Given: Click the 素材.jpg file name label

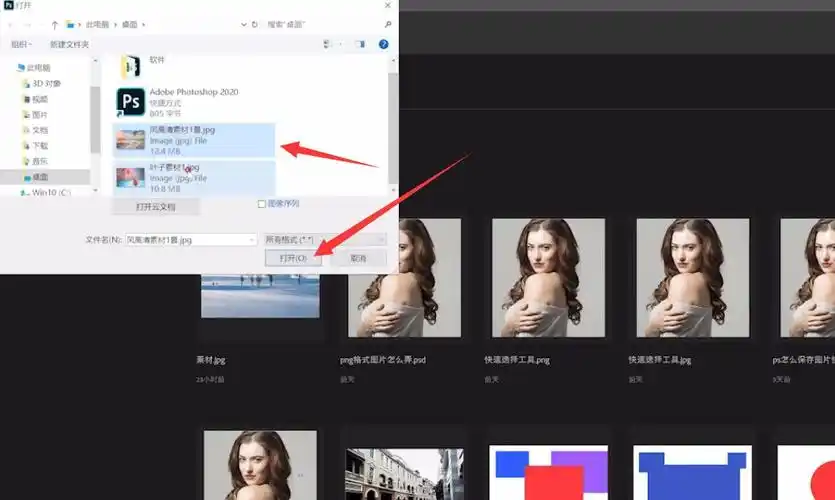Looking at the screenshot, I should click(211, 360).
